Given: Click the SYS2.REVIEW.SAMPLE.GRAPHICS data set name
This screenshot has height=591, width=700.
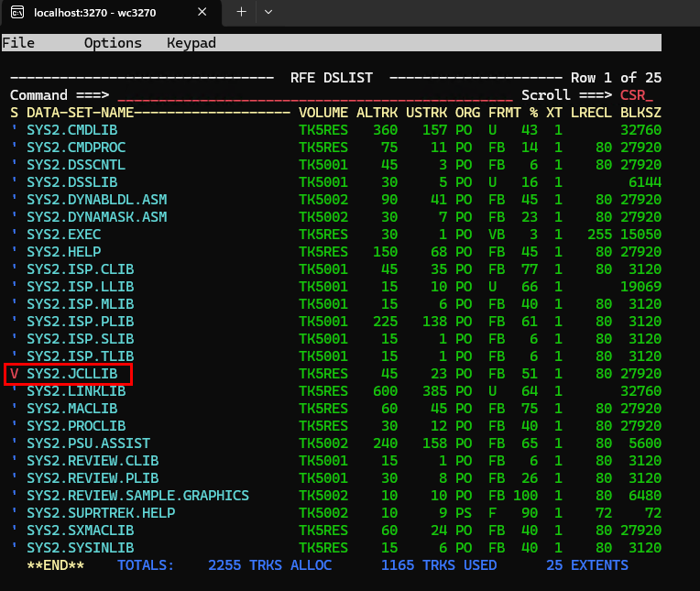Looking at the screenshot, I should (x=138, y=496).
